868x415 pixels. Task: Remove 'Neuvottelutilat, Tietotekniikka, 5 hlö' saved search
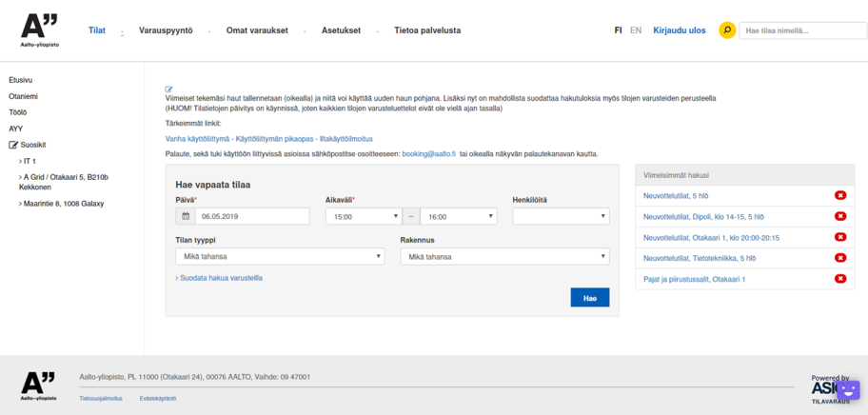click(x=839, y=258)
